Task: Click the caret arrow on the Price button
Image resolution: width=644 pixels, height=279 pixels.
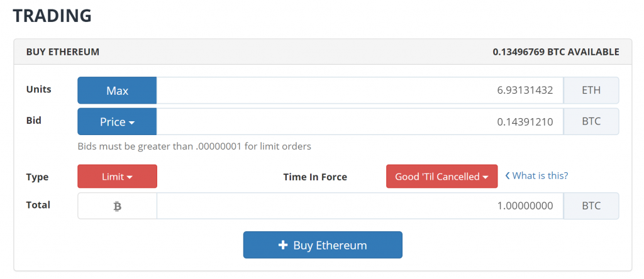Action: [x=132, y=123]
